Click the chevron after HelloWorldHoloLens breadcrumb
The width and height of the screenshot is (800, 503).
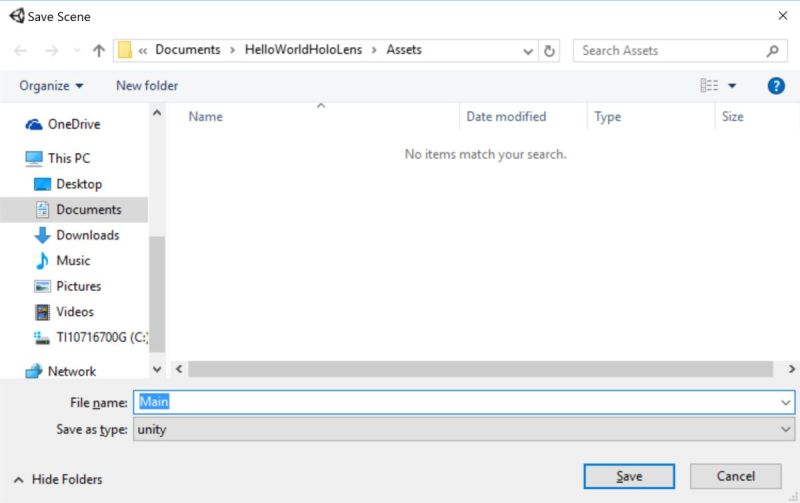point(374,50)
